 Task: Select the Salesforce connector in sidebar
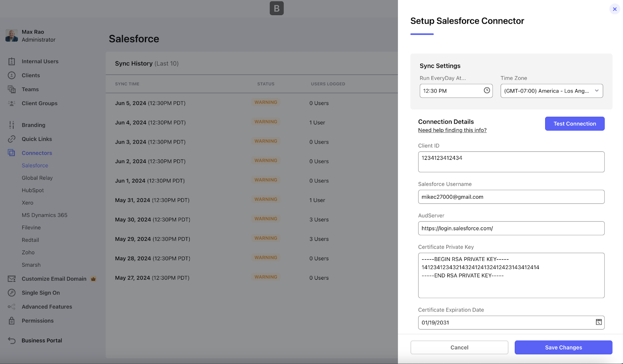click(x=35, y=165)
